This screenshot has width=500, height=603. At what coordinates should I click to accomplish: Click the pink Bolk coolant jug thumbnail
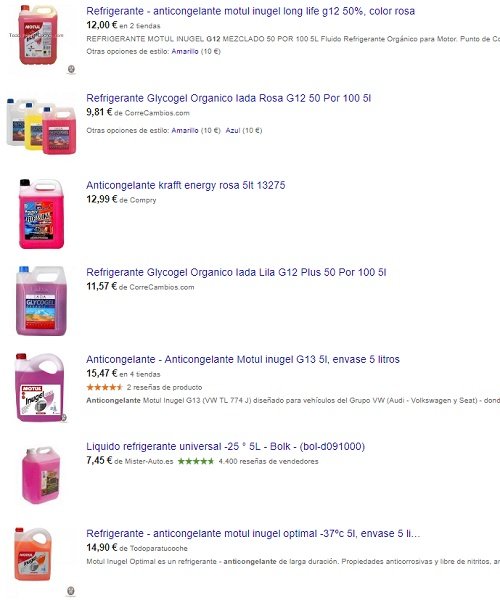(x=42, y=475)
